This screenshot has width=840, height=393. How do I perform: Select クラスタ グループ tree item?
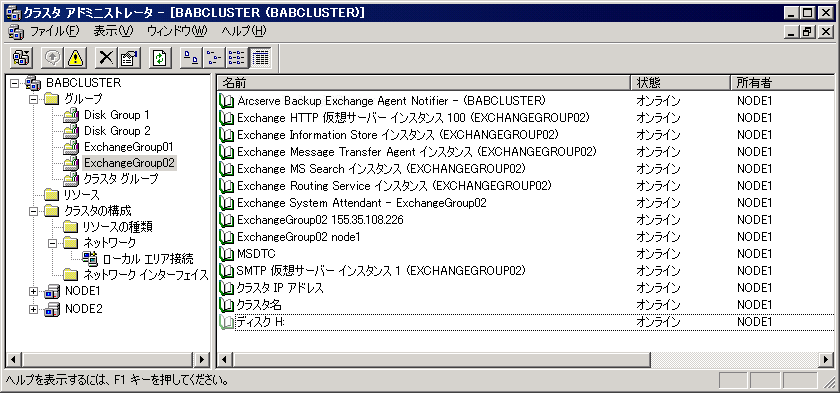(121, 179)
